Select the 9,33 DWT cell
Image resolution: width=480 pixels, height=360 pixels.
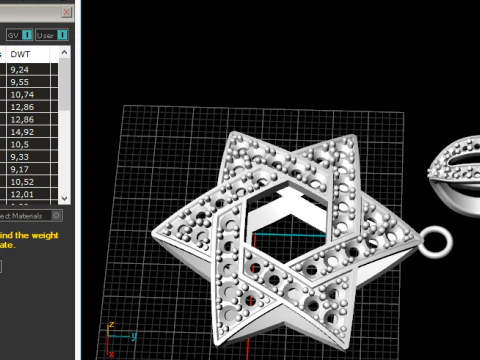[28, 157]
